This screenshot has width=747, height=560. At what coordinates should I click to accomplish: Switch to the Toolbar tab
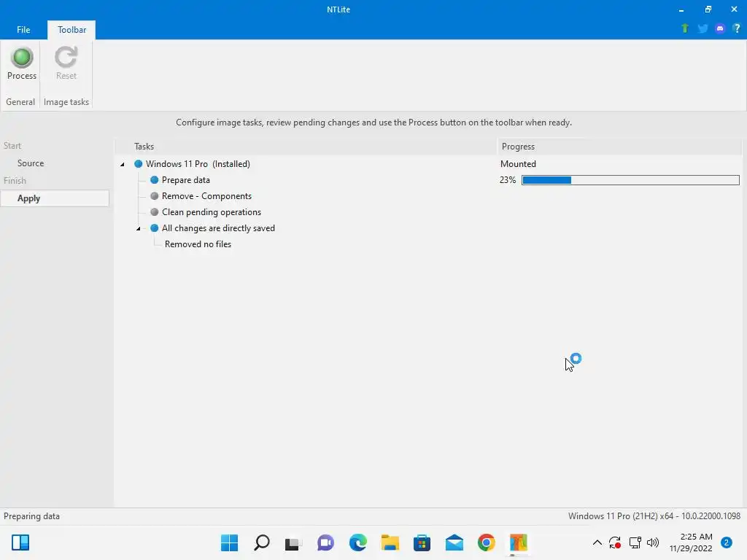click(x=72, y=29)
